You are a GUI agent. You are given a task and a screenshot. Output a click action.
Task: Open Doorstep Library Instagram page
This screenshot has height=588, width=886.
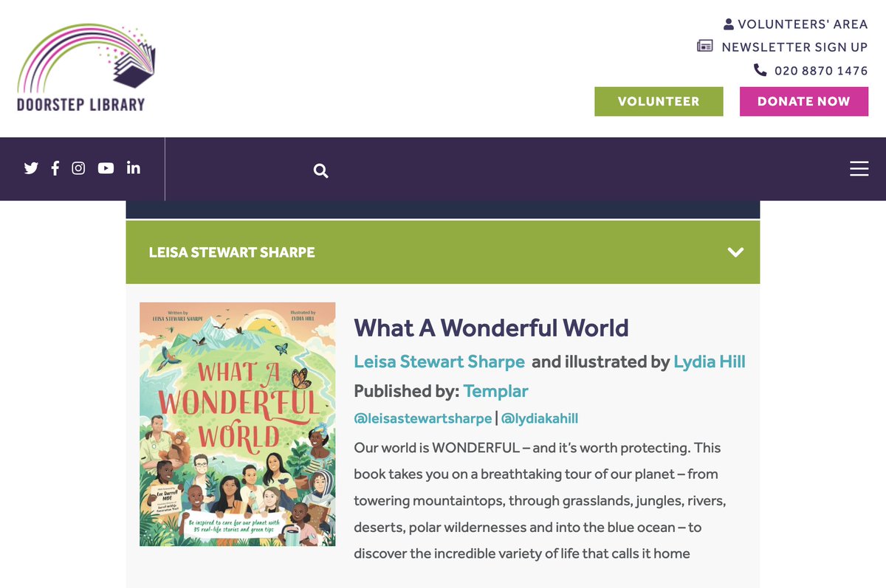point(78,168)
